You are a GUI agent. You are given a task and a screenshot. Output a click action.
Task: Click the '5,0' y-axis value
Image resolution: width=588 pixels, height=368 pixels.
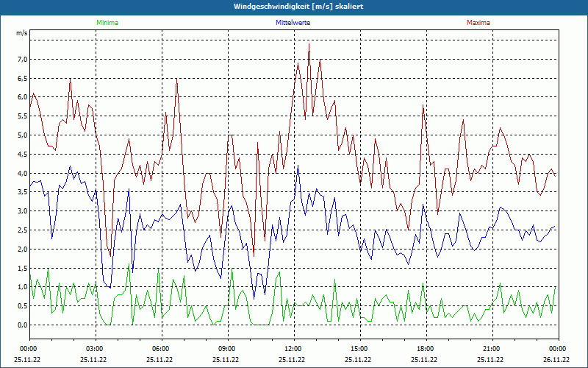pyautogui.click(x=23, y=135)
